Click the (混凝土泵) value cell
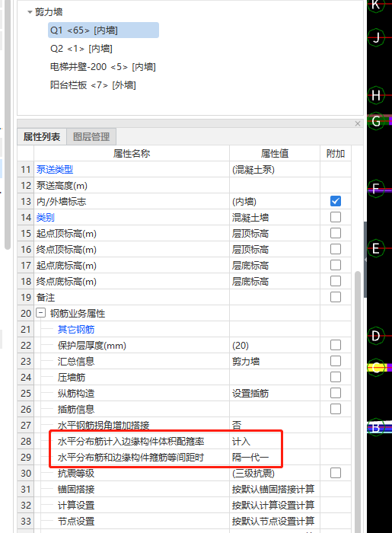The height and width of the screenshot is (533, 392). 275,169
